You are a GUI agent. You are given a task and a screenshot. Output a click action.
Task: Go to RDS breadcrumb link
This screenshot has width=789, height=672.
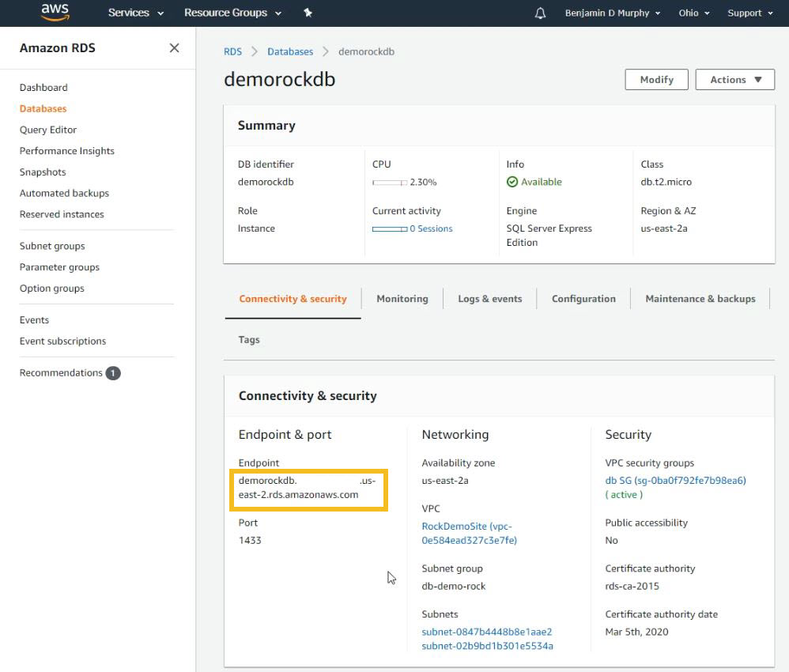[232, 52]
